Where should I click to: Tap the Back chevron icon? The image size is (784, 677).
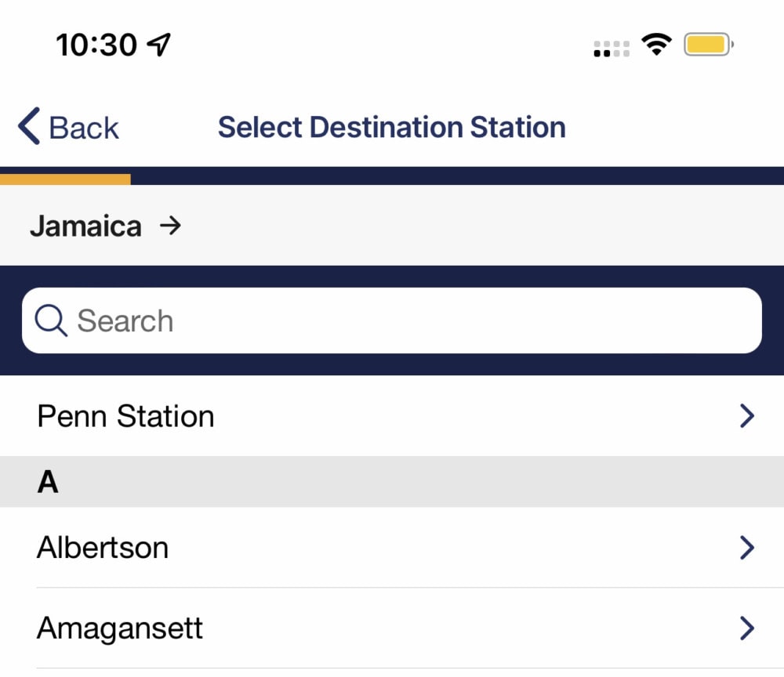(x=29, y=126)
